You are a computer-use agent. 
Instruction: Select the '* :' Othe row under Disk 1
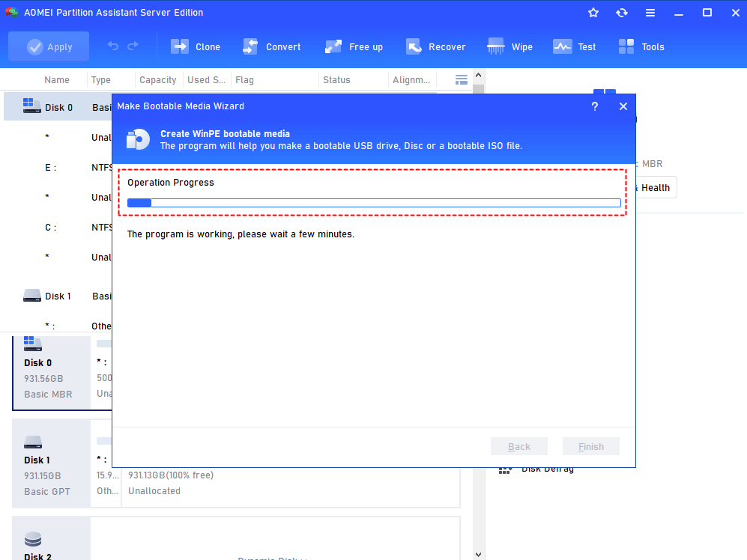(x=58, y=326)
